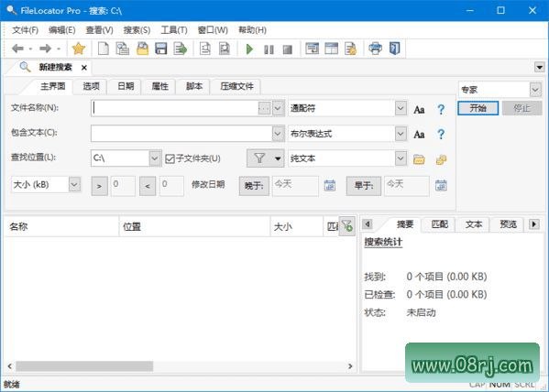Create a new blank search document icon
Viewport: 549px width, 392px height.
(x=103, y=49)
